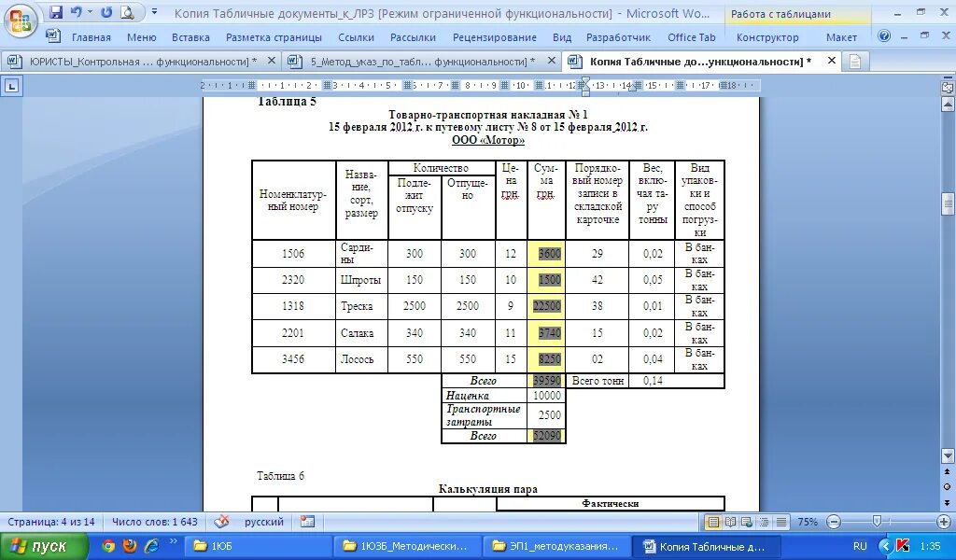Click the tab stop selector beside the ruler
The height and width of the screenshot is (560, 956).
click(x=11, y=86)
